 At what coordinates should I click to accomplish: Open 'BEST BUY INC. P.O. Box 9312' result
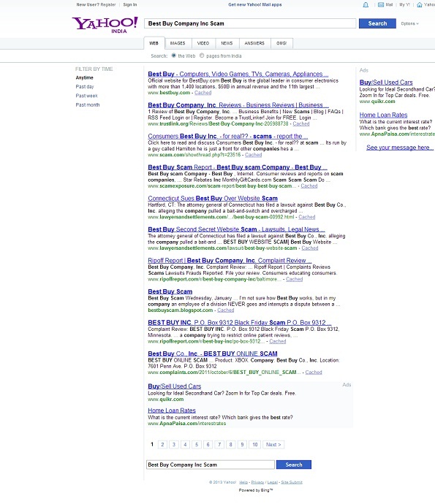[240, 323]
